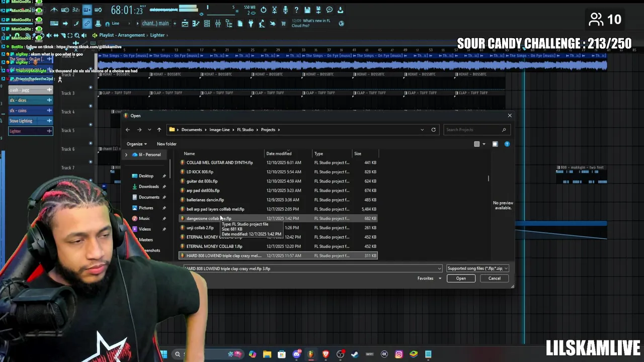Open the view options dropdown arrow
The height and width of the screenshot is (362, 644).
pos(484,144)
